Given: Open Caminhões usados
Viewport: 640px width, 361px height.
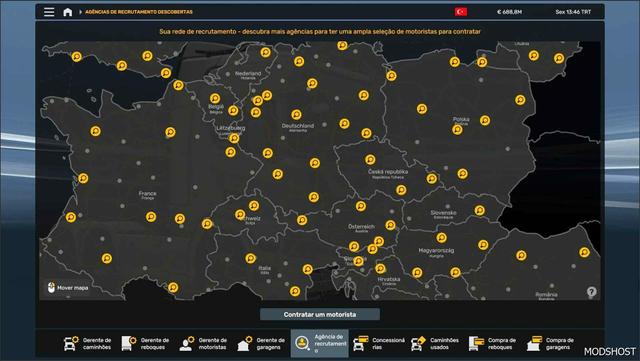Looking at the screenshot, I should coord(435,343).
